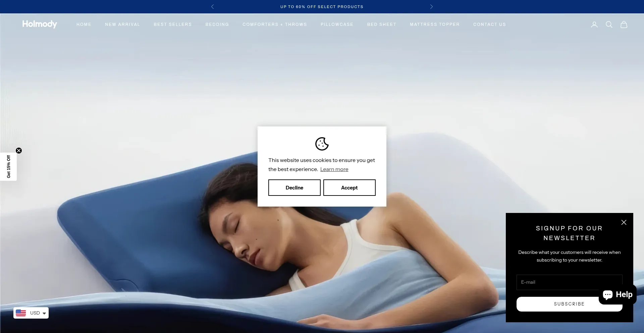Open the account login icon
Viewport: 644px width, 333px height.
(594, 24)
